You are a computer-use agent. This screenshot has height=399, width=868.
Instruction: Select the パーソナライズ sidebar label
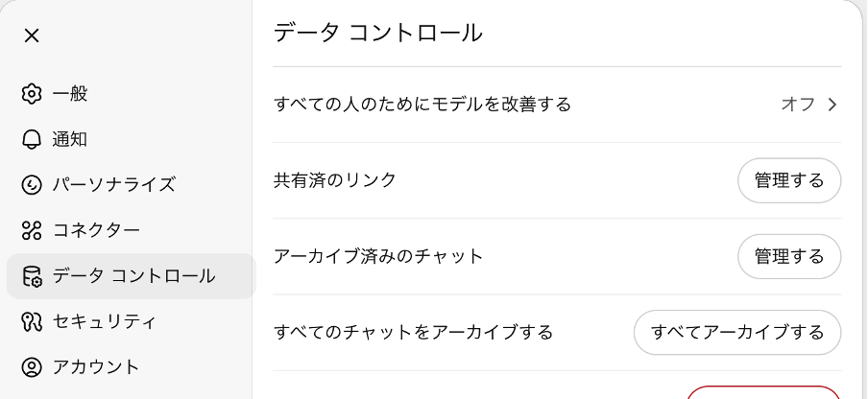pyautogui.click(x=113, y=184)
